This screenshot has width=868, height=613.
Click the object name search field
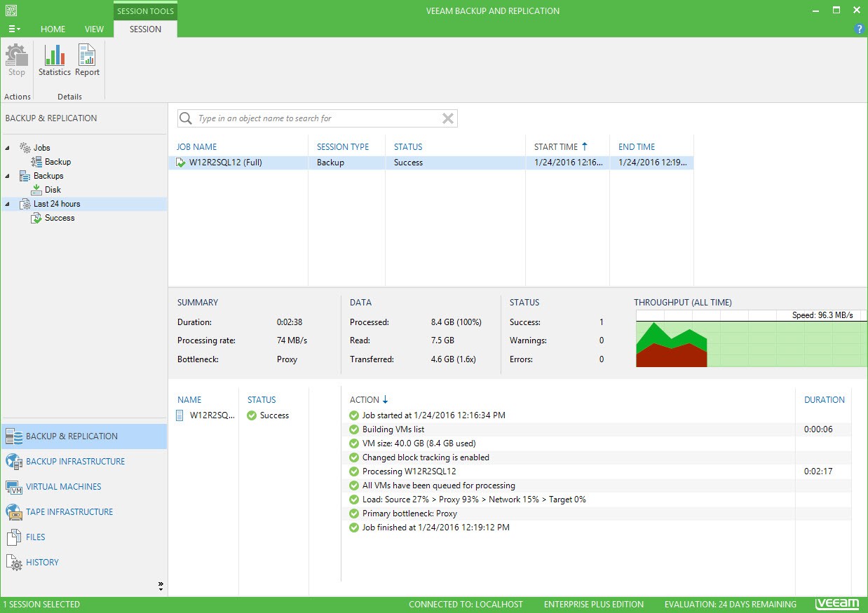(318, 118)
